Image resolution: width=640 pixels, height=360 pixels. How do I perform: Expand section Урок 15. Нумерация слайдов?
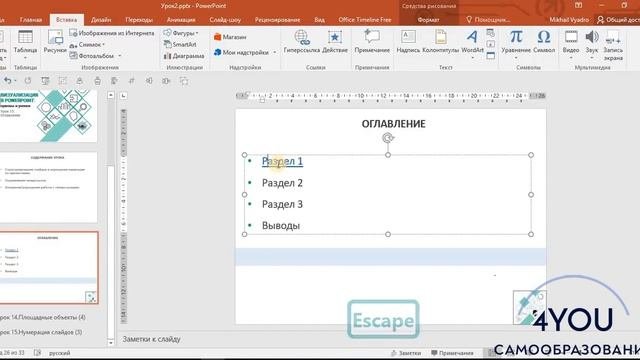(40, 332)
